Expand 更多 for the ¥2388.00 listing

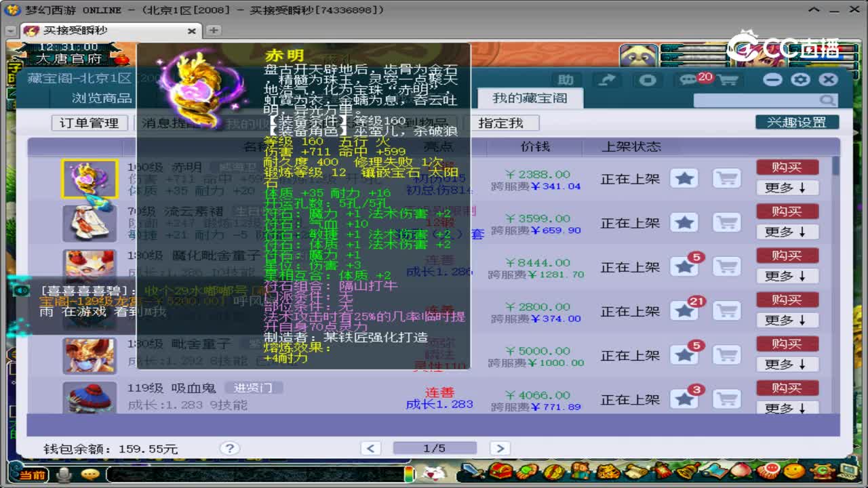(787, 188)
